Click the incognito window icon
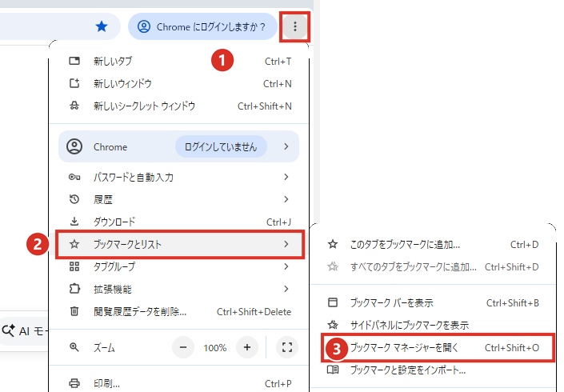 pyautogui.click(x=74, y=106)
